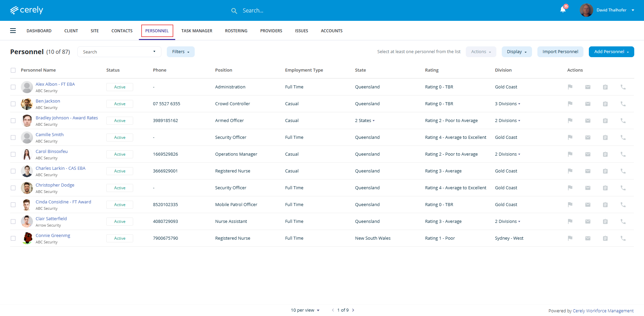Open Christopher Dodge's profile link
Image resolution: width=644 pixels, height=316 pixels.
(55, 185)
